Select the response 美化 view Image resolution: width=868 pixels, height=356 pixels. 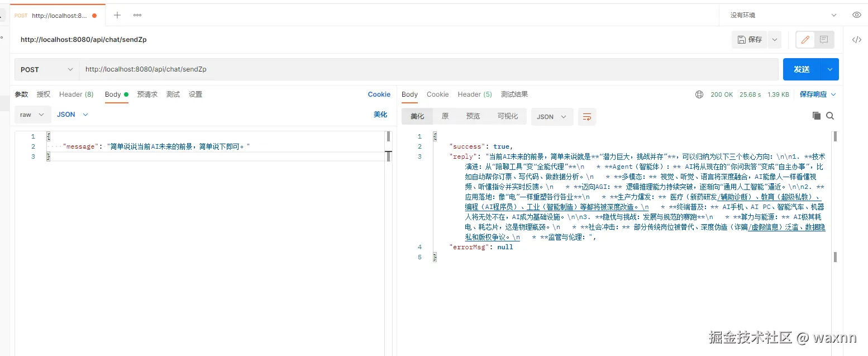click(417, 116)
